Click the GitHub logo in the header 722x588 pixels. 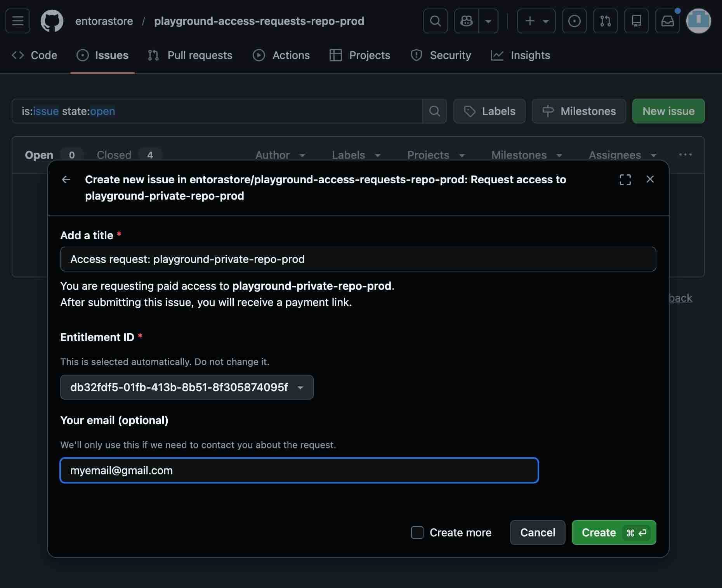tap(52, 21)
